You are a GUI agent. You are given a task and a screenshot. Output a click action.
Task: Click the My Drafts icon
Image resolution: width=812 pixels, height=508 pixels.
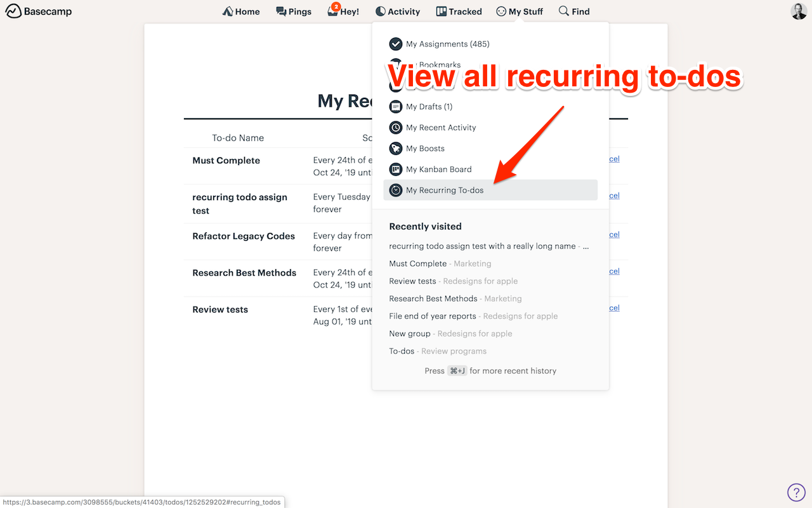396,107
